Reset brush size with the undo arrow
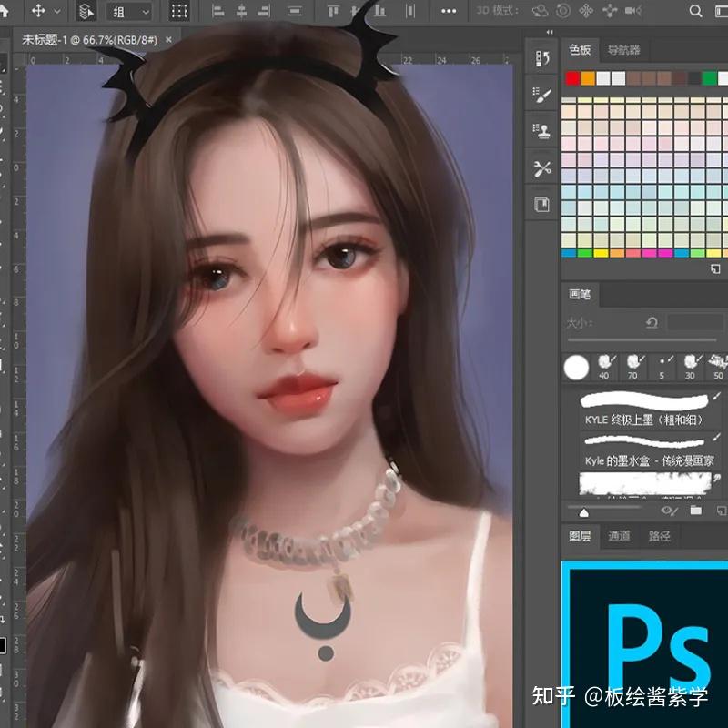 pyautogui.click(x=652, y=322)
